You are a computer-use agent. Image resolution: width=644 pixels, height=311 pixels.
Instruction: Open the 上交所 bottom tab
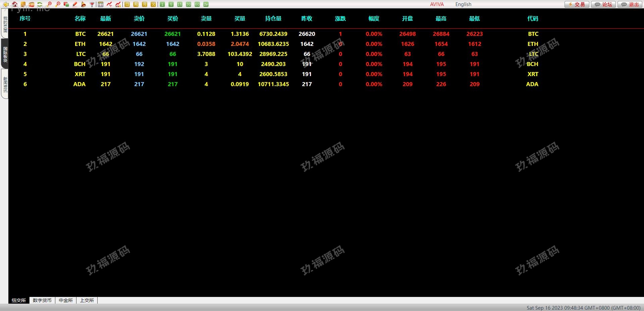(87, 300)
